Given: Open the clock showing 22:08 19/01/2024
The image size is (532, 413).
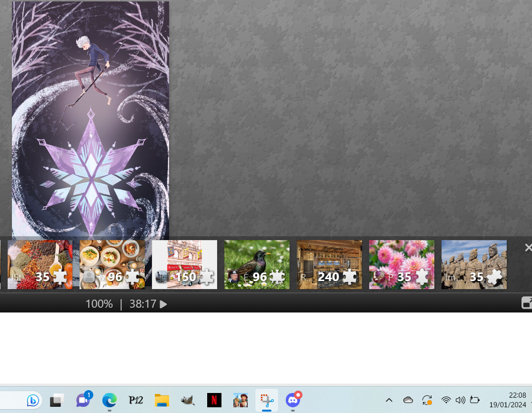Looking at the screenshot, I should (x=508, y=400).
